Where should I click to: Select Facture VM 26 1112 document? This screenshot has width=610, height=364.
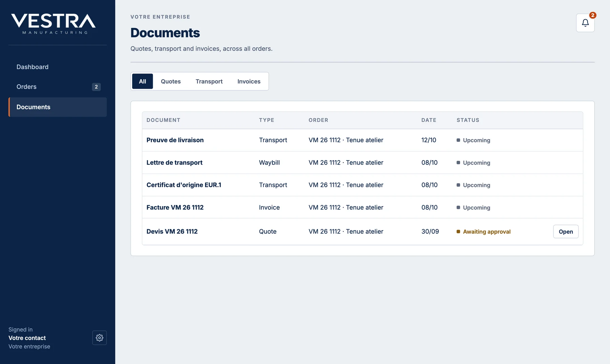coord(175,208)
